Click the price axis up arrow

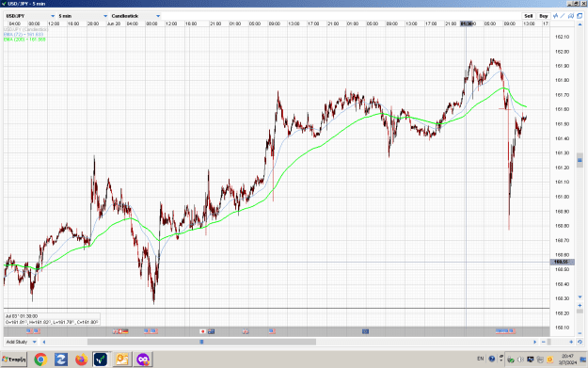tap(580, 24)
